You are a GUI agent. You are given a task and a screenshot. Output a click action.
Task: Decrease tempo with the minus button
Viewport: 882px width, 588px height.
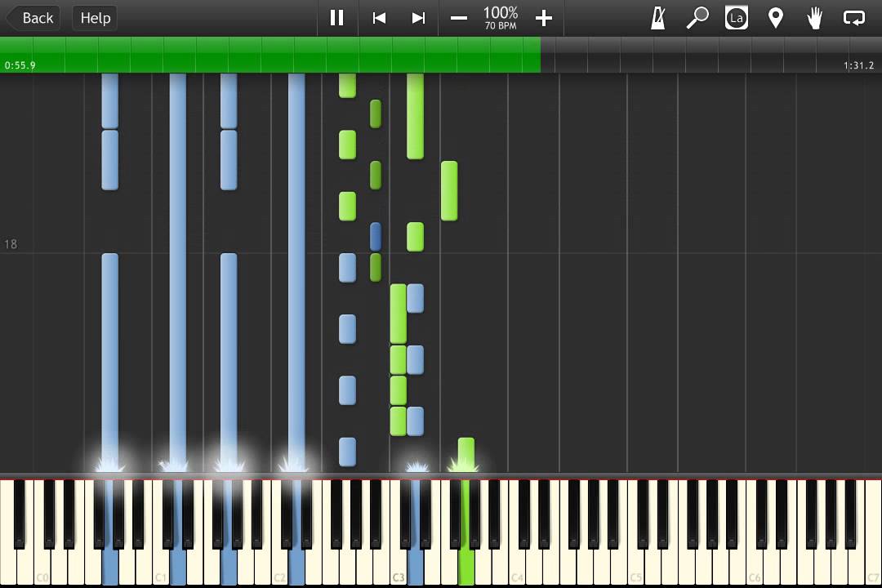tap(459, 18)
